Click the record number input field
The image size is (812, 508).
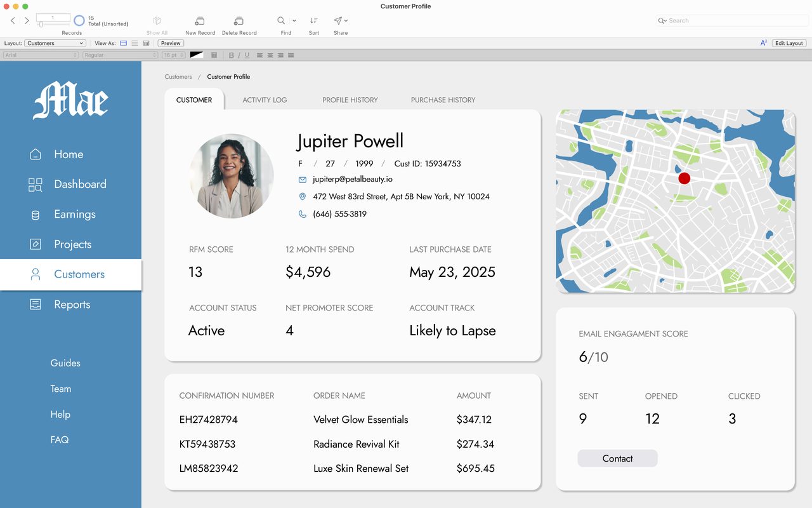(52, 17)
